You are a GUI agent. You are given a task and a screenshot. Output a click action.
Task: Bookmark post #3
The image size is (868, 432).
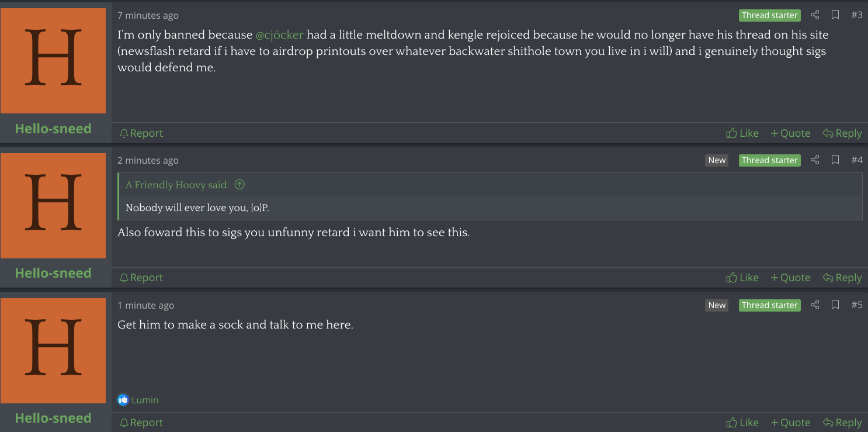[x=835, y=15]
